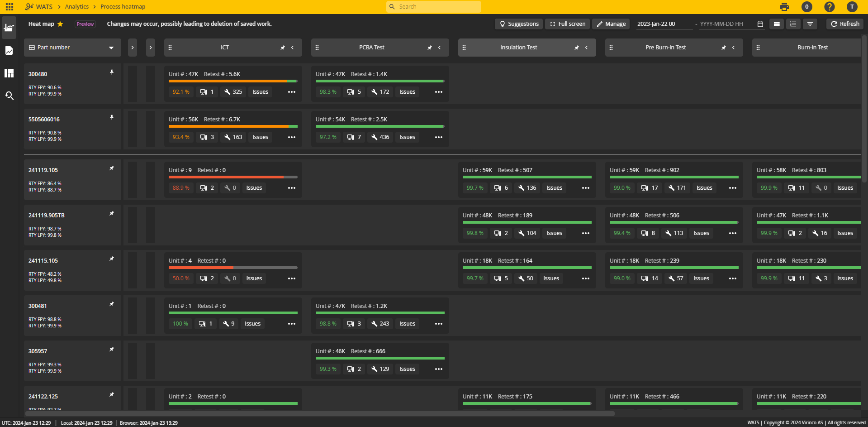The height and width of the screenshot is (427, 868).
Task: Unpin the ICT process column
Action: point(282,47)
